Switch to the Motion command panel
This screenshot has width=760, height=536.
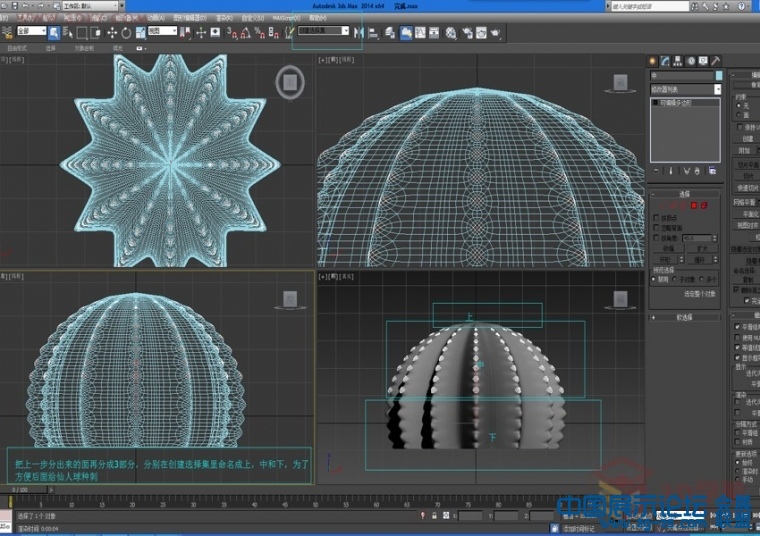tap(690, 61)
